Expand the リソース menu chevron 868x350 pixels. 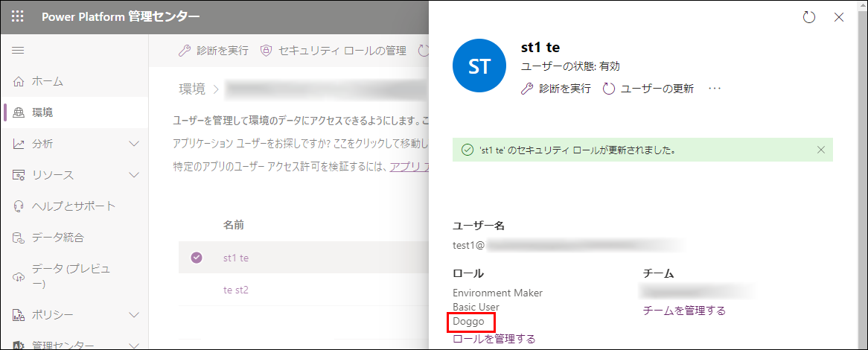134,175
